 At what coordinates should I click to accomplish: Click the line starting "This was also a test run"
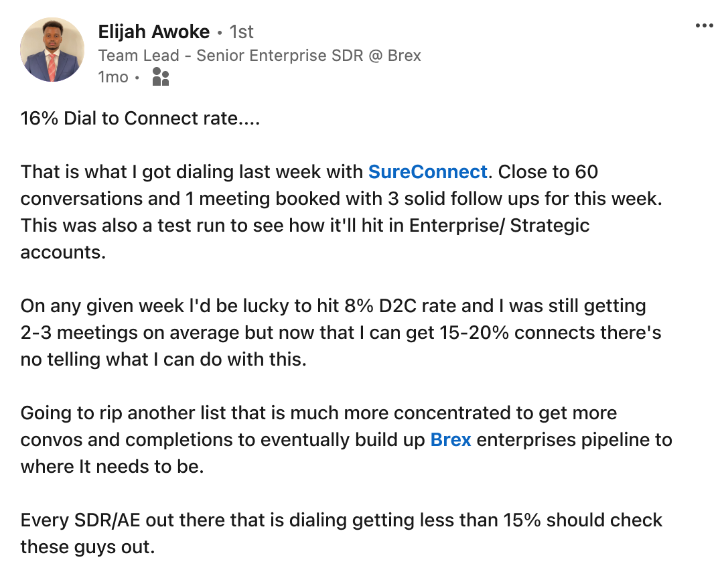[305, 226]
